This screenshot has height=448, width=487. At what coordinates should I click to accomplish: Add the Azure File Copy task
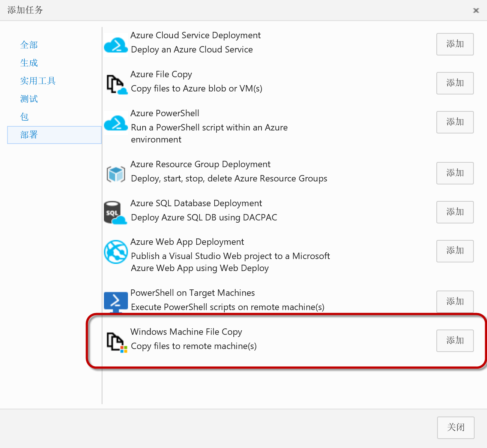pyautogui.click(x=455, y=83)
